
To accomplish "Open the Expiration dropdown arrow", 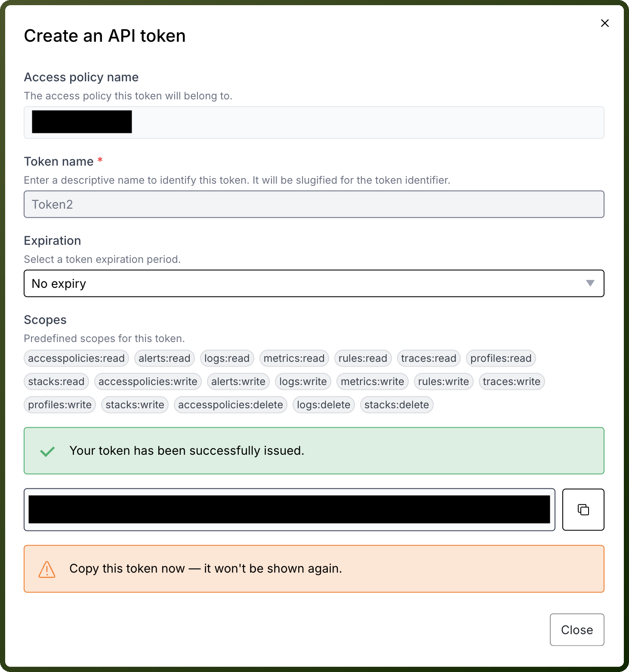I will coord(590,283).
